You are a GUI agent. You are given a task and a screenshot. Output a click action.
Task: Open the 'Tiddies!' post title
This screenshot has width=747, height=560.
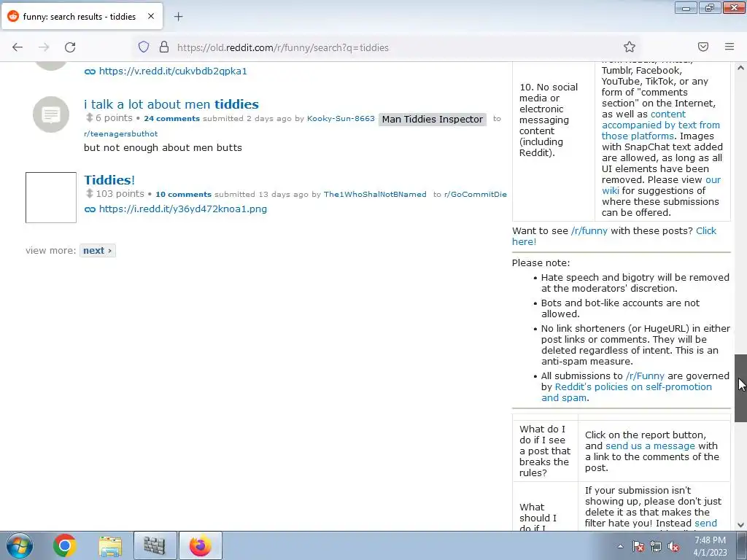click(109, 180)
